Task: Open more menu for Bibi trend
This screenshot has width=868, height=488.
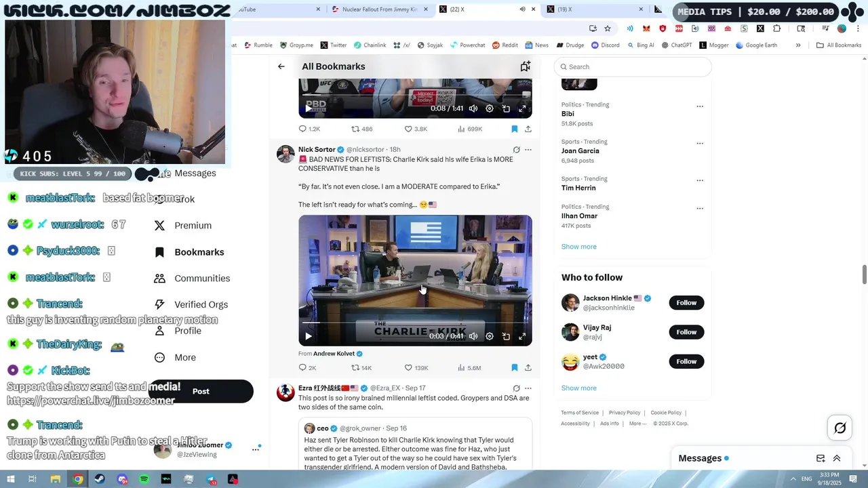Action: 700,106
